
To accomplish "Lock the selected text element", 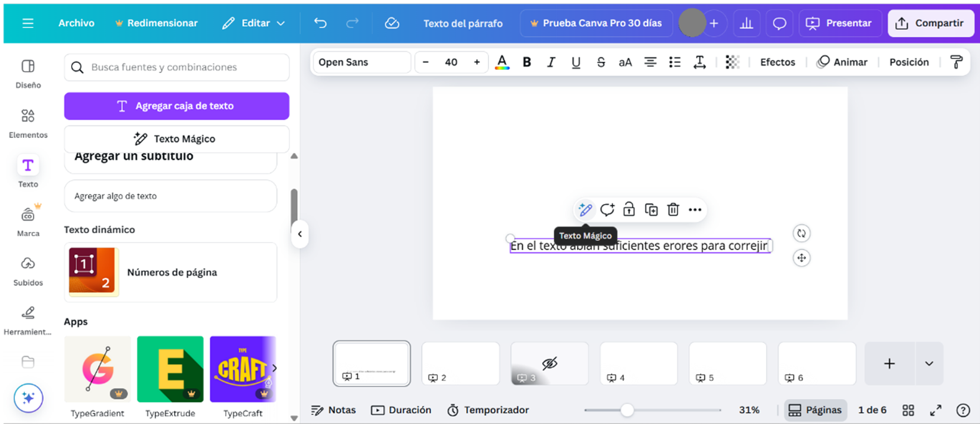I will pos(629,210).
